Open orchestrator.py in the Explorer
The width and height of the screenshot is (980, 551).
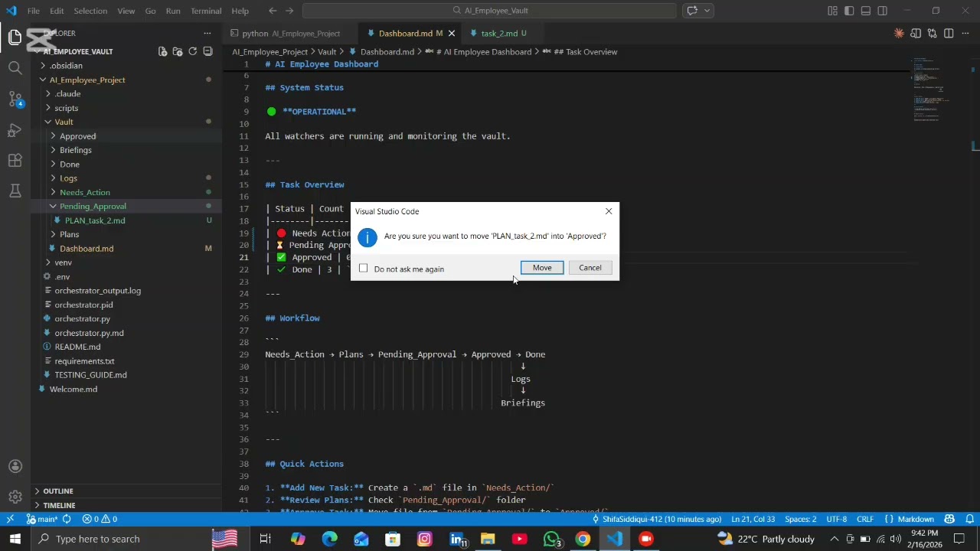coord(82,318)
